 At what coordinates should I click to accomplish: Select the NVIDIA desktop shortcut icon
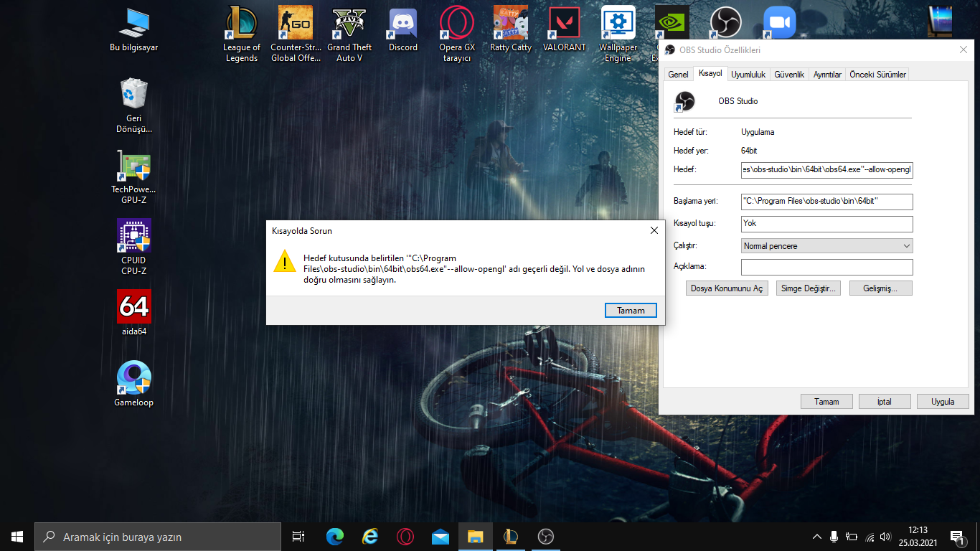tap(672, 23)
